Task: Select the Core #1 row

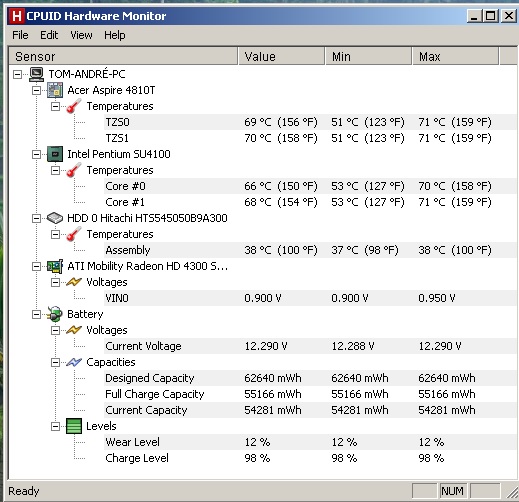Action: pos(310,202)
